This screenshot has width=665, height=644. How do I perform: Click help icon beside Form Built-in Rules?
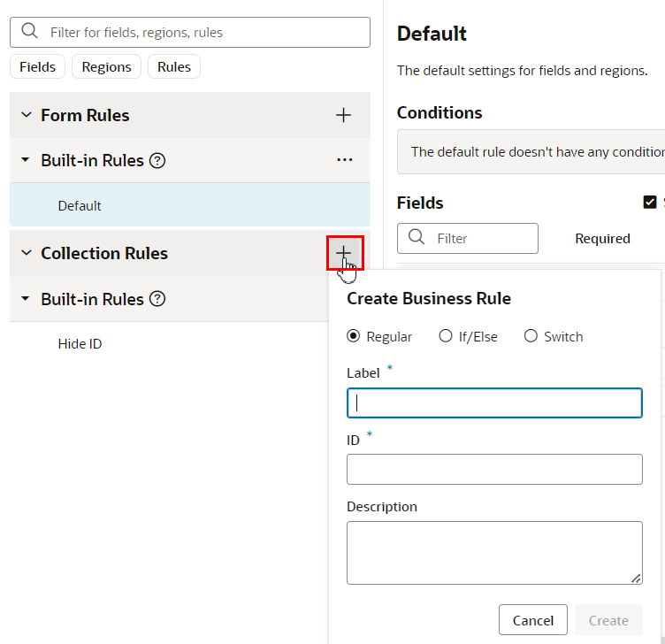pos(157,160)
